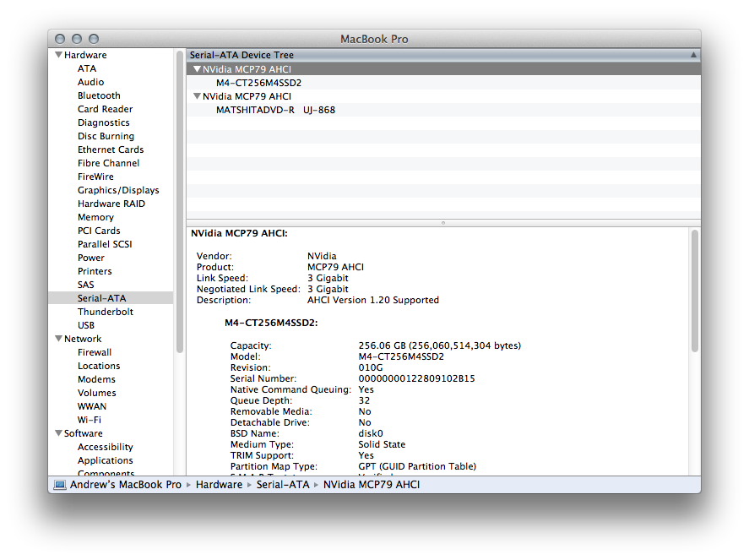Image resolution: width=749 pixels, height=560 pixels.
Task: Minimize the MacBook Pro window
Action: (x=77, y=39)
